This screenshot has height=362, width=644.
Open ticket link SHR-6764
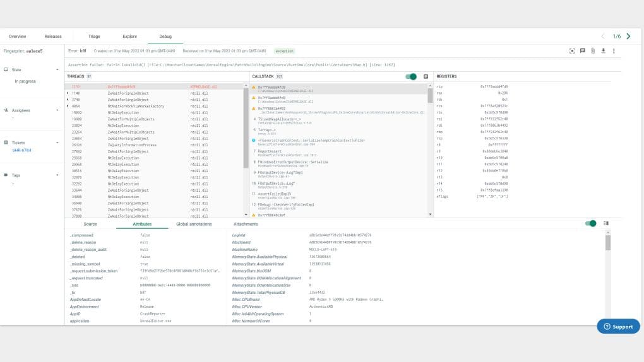(21, 150)
